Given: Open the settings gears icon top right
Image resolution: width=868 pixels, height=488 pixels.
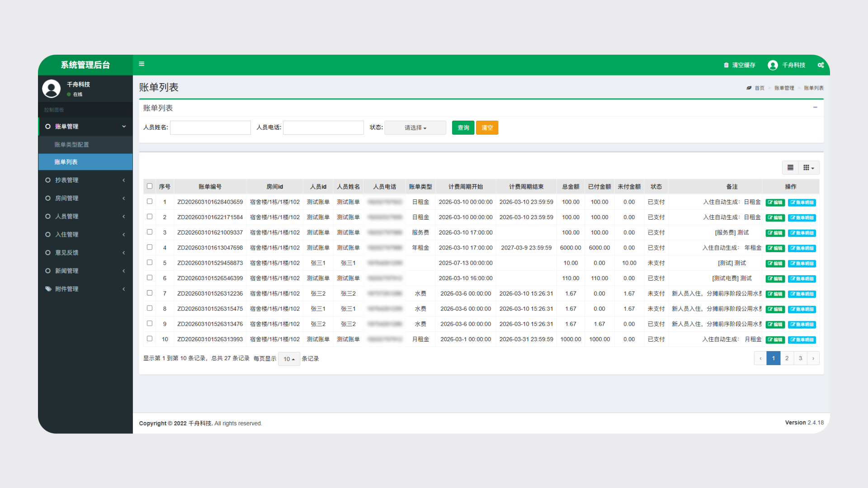Looking at the screenshot, I should (x=821, y=65).
